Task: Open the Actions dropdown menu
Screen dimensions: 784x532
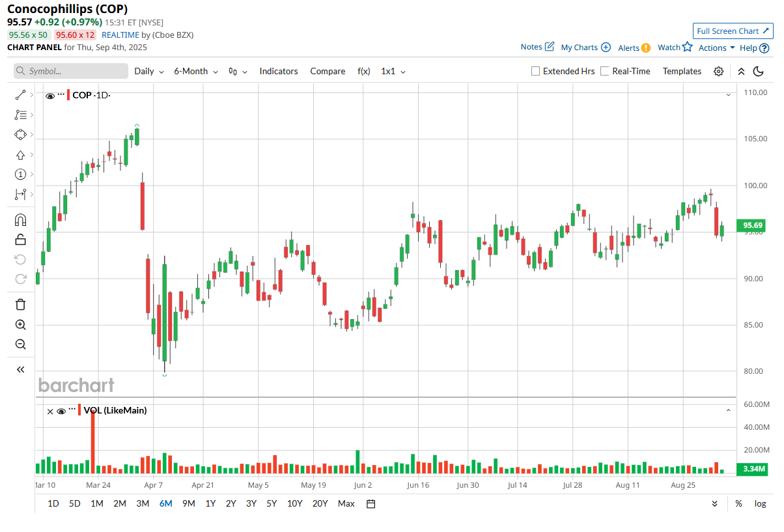Action: pyautogui.click(x=716, y=48)
